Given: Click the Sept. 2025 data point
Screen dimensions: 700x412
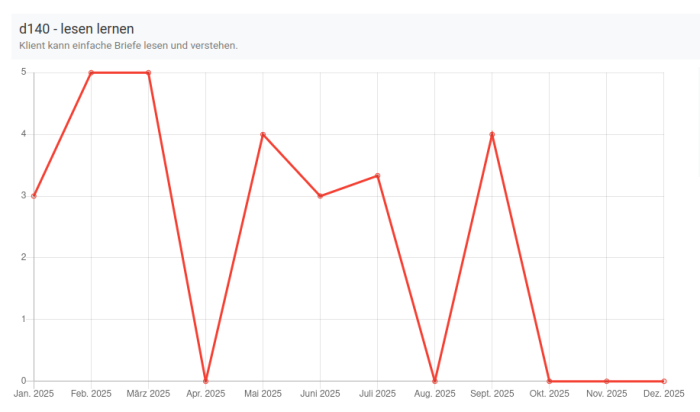Looking at the screenshot, I should pos(492,134).
